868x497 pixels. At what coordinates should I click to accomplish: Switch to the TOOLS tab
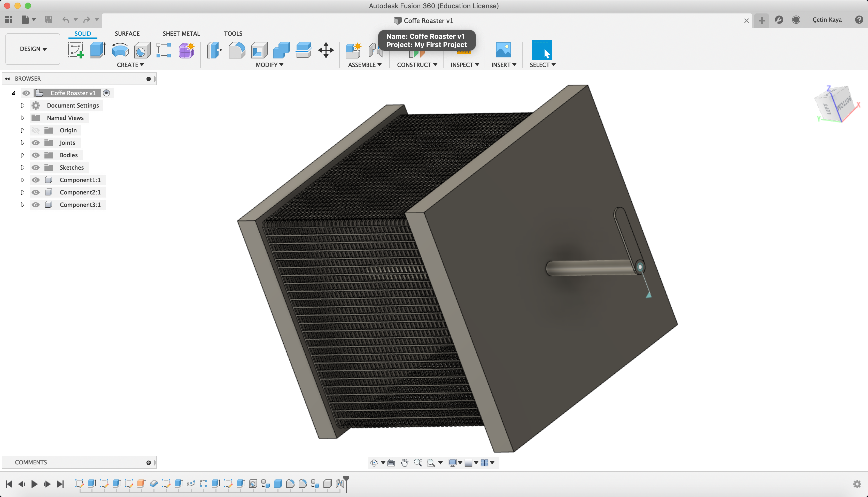pos(233,33)
